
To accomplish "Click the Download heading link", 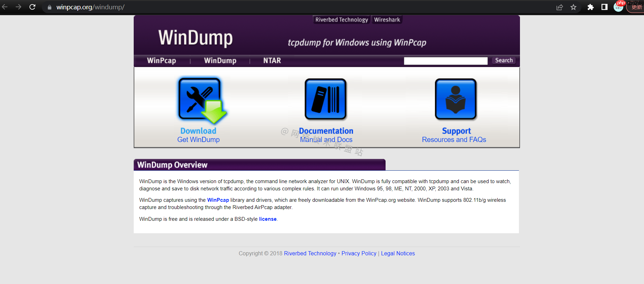I will point(198,131).
